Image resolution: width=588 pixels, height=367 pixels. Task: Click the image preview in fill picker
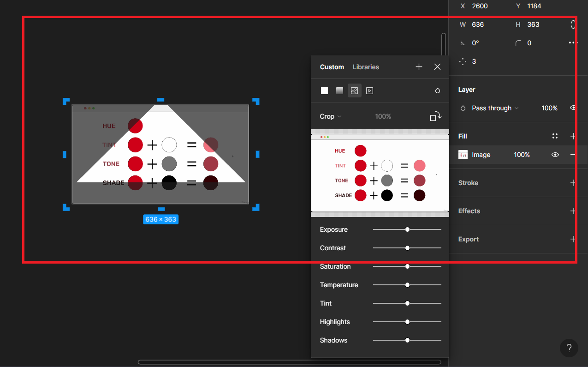pos(380,173)
